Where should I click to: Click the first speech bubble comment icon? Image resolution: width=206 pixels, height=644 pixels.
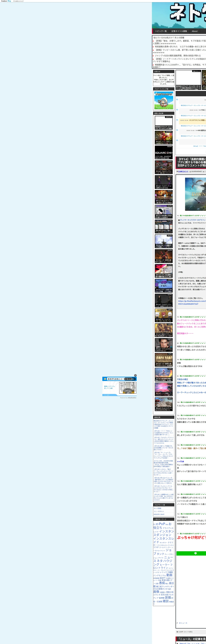click(x=177, y=99)
